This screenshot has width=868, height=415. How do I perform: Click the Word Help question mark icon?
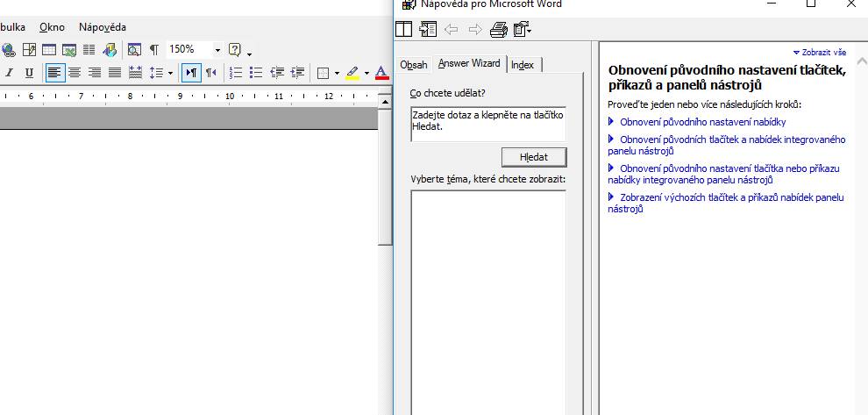pos(235,50)
